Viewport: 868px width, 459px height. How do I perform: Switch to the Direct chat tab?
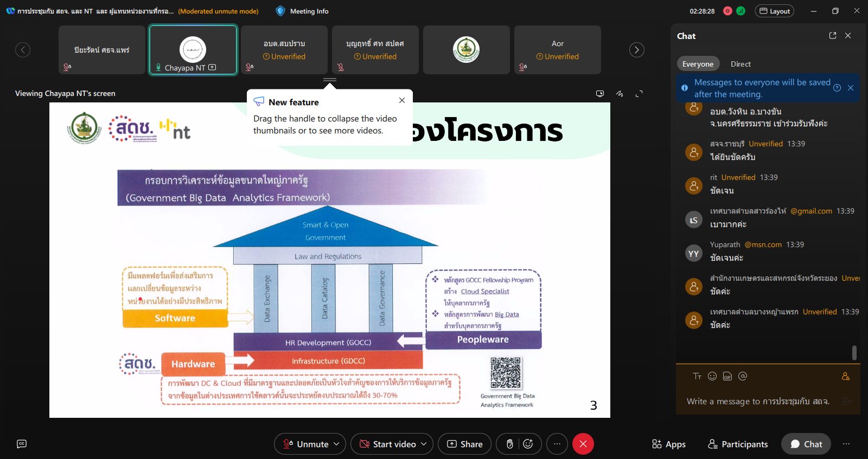[741, 64]
